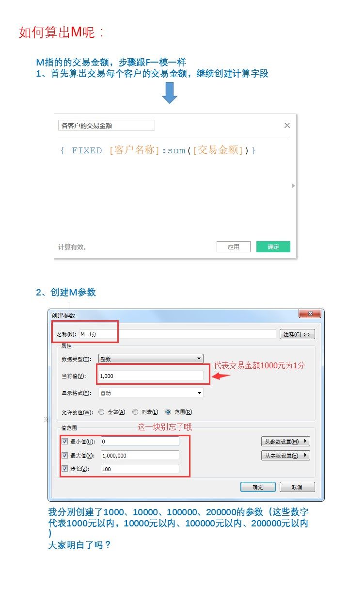
Task: Open the 注释(C) >> comment button
Action: [x=298, y=334]
